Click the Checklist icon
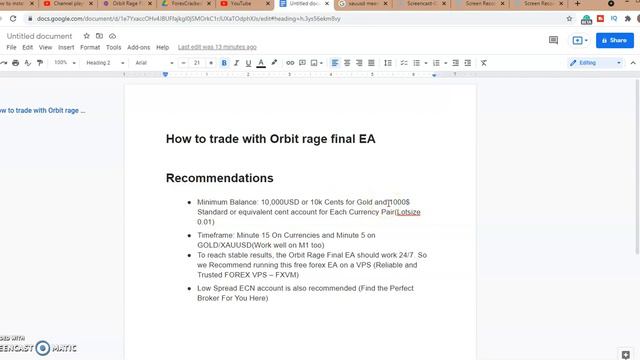The image size is (640, 360). coord(404,63)
